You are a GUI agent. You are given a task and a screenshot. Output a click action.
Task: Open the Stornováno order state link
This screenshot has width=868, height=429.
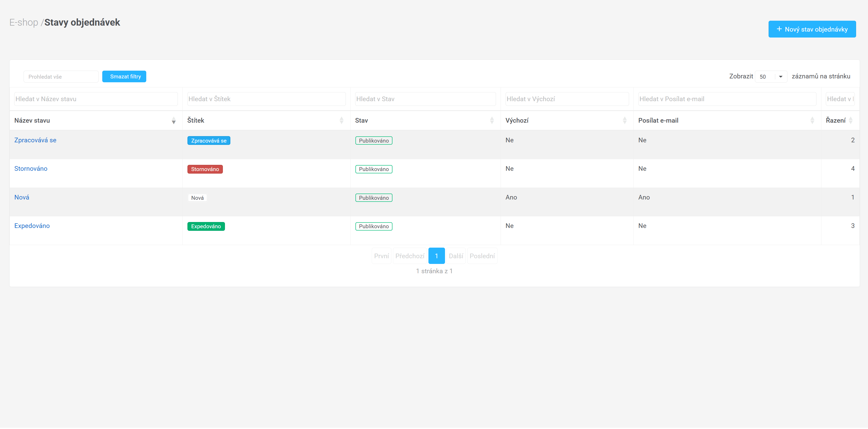(31, 169)
